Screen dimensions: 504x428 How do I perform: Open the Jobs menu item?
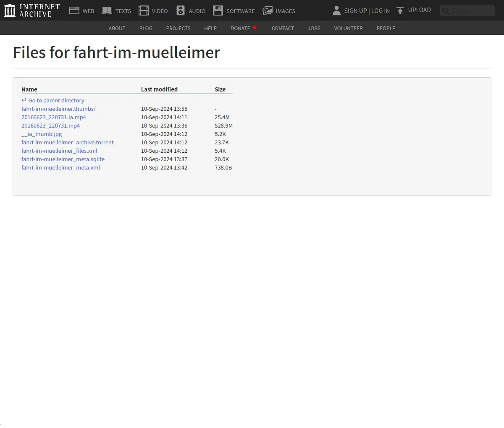[x=314, y=28]
